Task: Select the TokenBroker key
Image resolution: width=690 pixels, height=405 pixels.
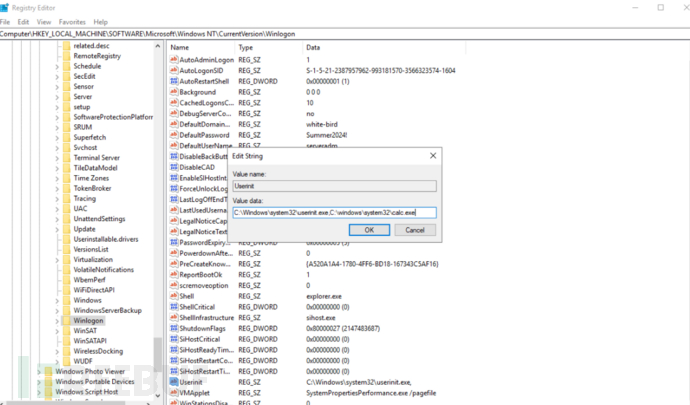Action: click(92, 188)
